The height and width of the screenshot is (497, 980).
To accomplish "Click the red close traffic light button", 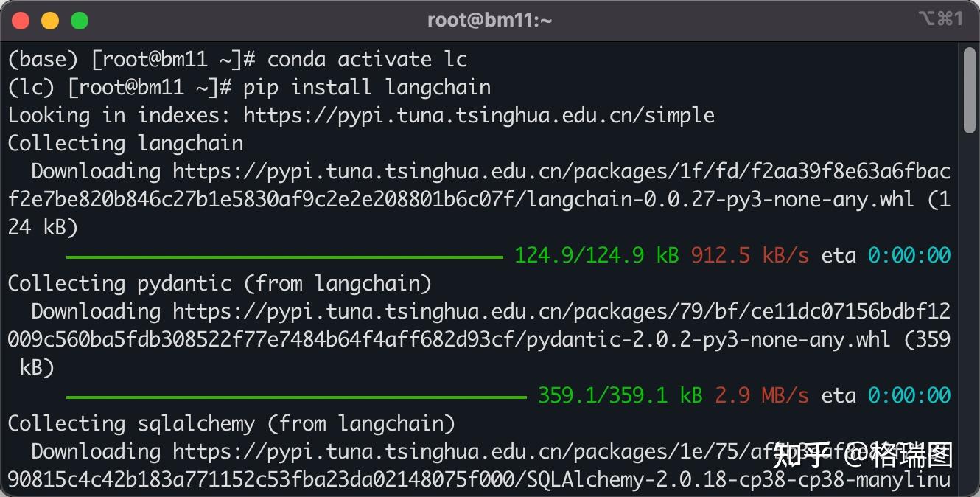I will click(21, 20).
